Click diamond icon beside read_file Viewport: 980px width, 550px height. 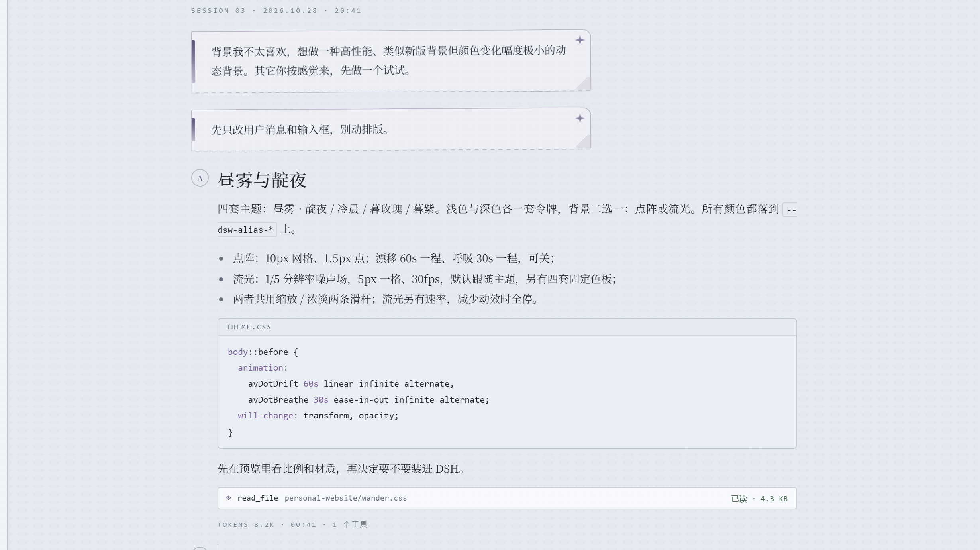click(229, 498)
